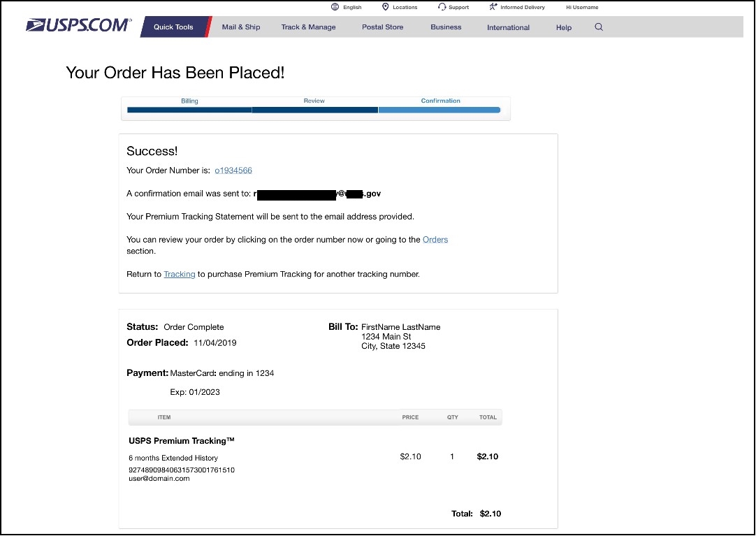Click the globe language icon
This screenshot has height=536, width=756.
click(x=335, y=7)
